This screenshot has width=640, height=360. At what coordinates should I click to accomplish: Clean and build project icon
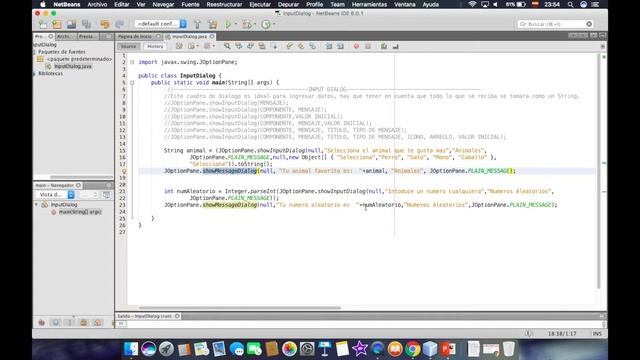coord(212,24)
